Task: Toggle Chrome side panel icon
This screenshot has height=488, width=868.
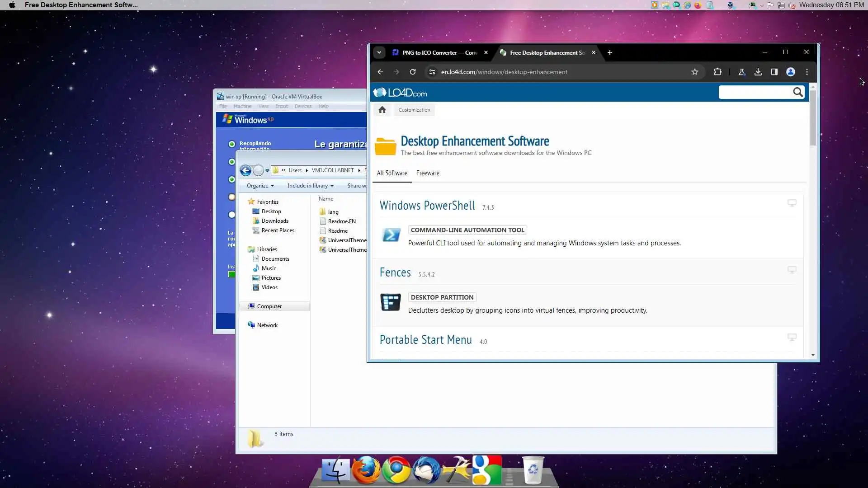Action: tap(774, 72)
